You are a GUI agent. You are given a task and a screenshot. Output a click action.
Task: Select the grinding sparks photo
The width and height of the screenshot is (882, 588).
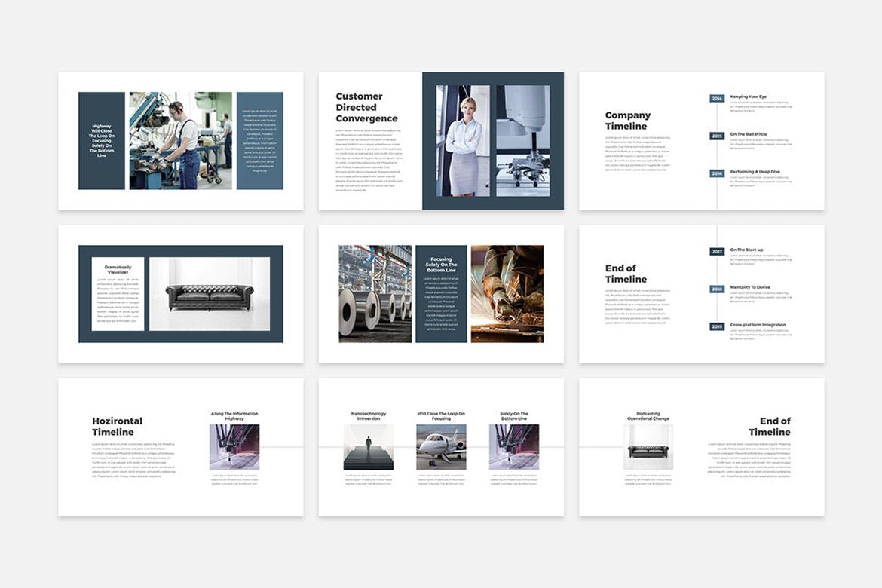[507, 293]
